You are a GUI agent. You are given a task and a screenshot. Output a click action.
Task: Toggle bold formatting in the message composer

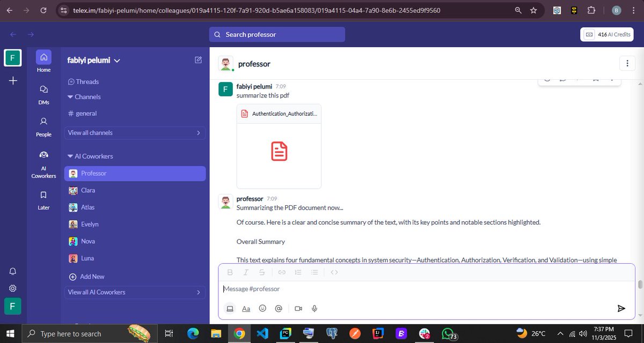click(x=230, y=272)
